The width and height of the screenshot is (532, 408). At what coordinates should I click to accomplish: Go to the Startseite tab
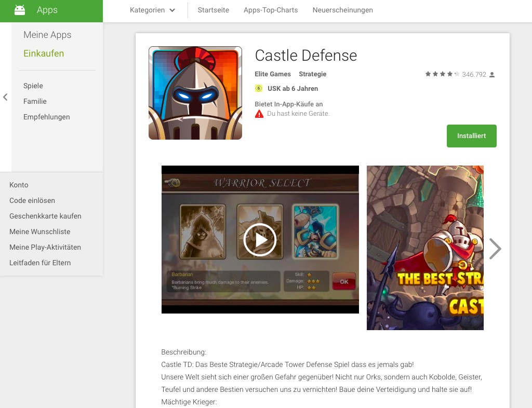[213, 10]
